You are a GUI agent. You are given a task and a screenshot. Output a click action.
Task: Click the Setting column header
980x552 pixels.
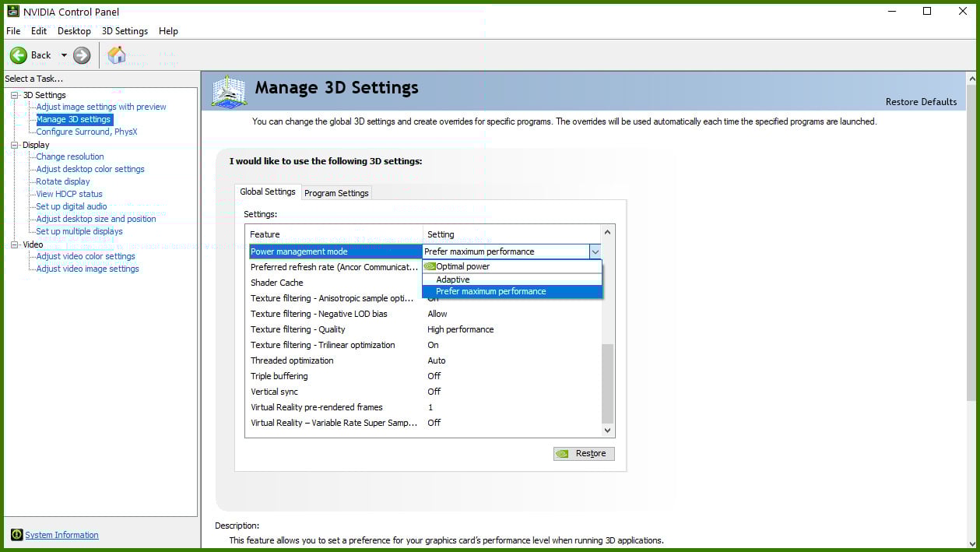[512, 234]
